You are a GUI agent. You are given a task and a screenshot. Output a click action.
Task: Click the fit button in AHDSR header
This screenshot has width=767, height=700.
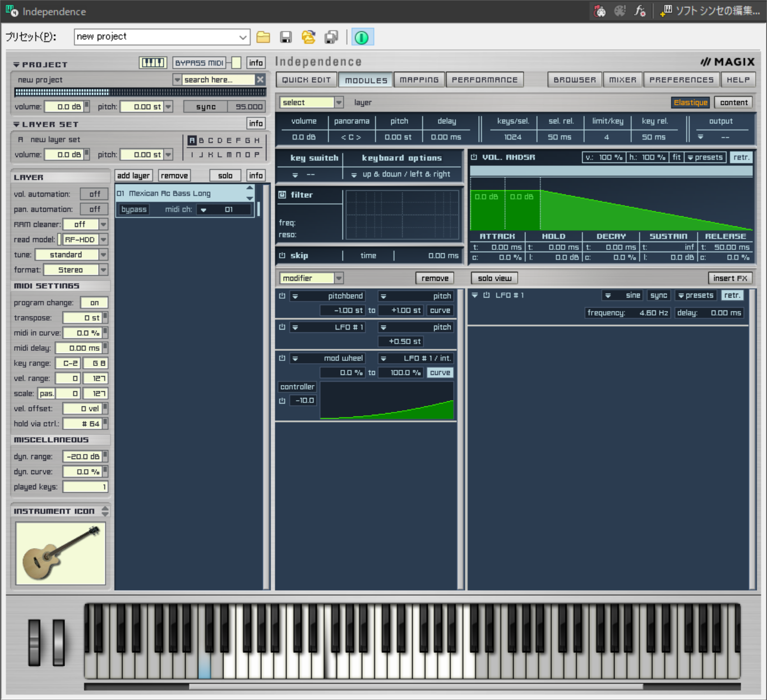point(676,157)
